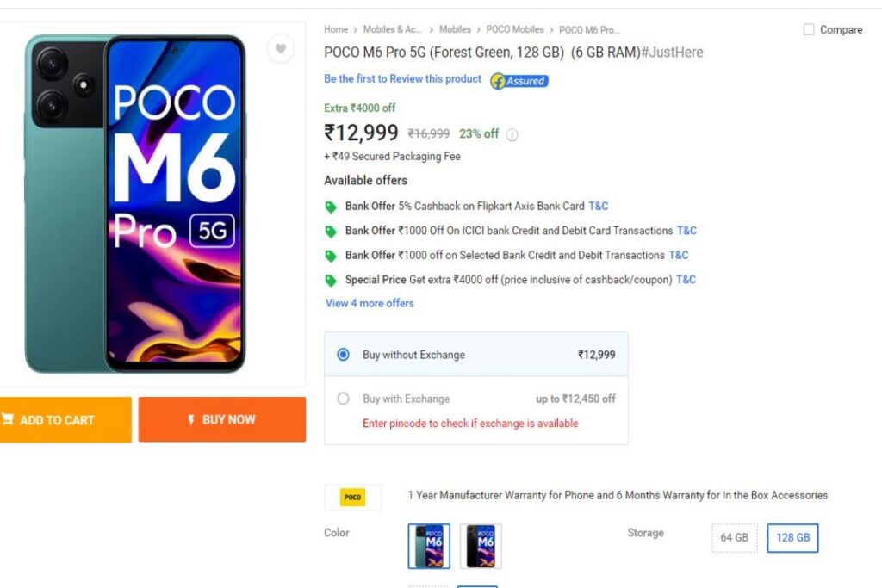Click the ADD TO CART button
The width and height of the screenshot is (882, 588).
click(65, 420)
